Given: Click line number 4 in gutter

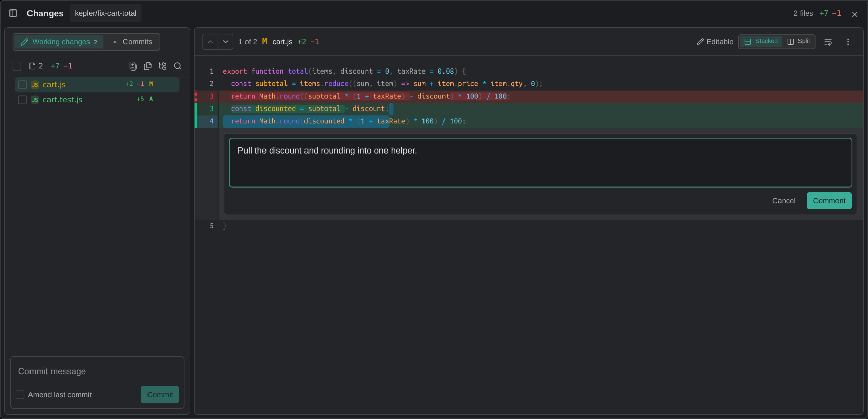Looking at the screenshot, I should click(x=211, y=121).
